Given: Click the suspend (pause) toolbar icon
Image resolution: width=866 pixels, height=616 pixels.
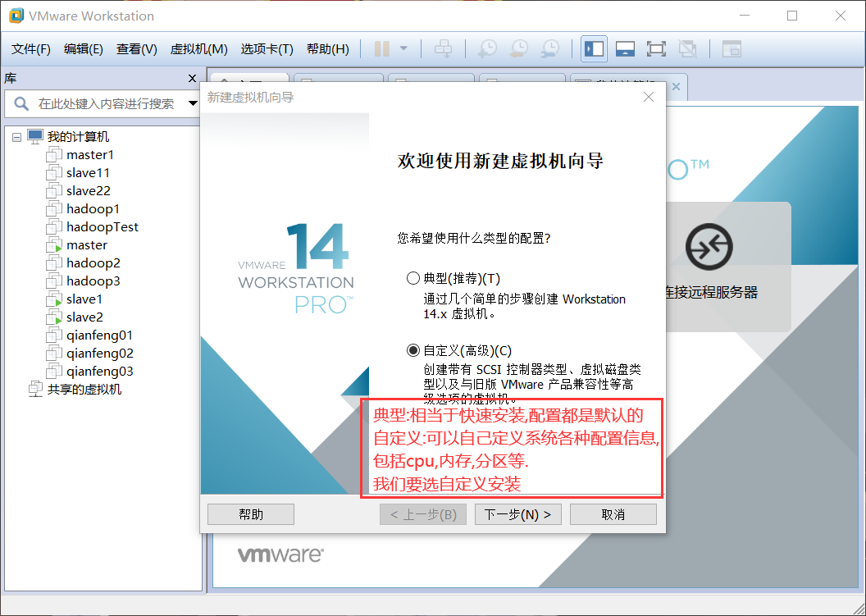Looking at the screenshot, I should click(x=381, y=48).
